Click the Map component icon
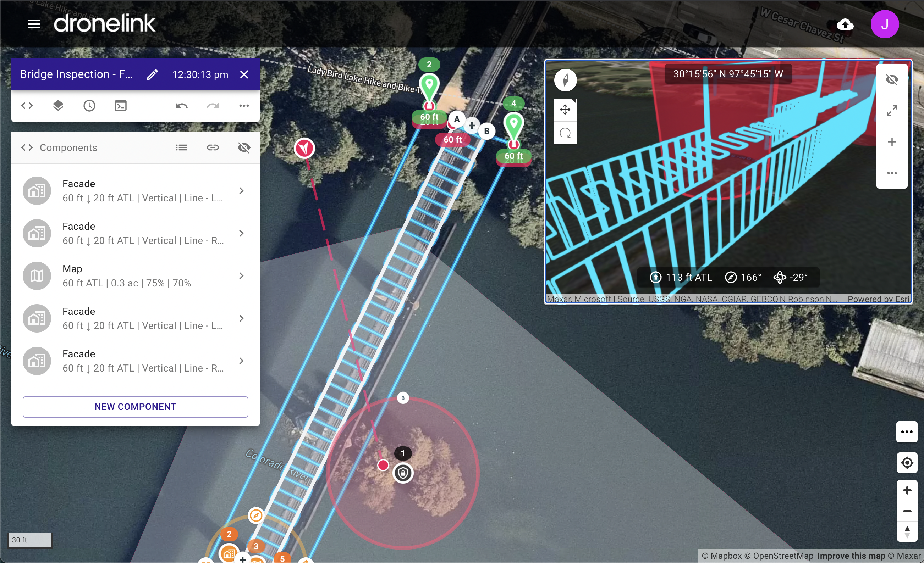924x563 pixels. pyautogui.click(x=37, y=276)
